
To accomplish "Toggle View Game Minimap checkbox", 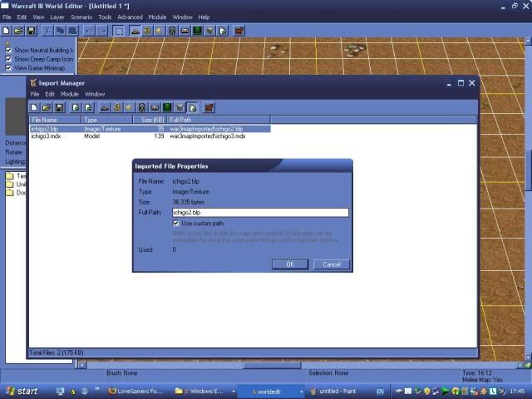I will [x=8, y=68].
